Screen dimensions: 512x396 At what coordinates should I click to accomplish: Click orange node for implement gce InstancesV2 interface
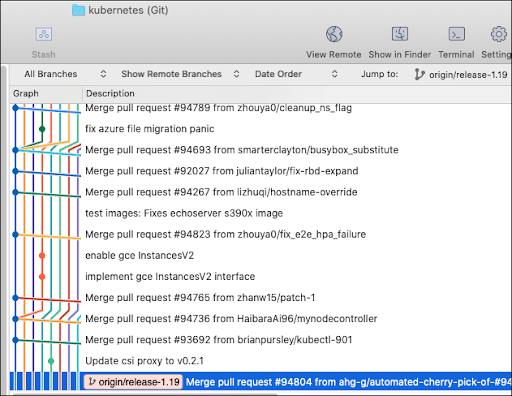[x=42, y=276]
